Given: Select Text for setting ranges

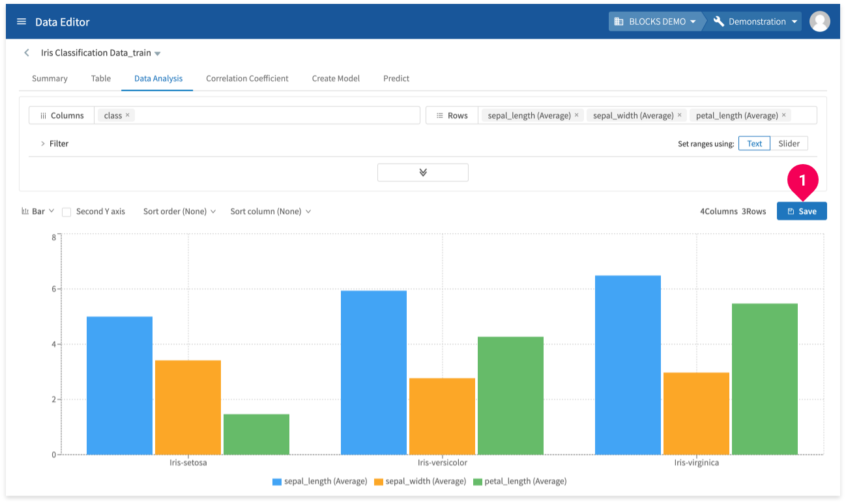Looking at the screenshot, I should click(754, 143).
